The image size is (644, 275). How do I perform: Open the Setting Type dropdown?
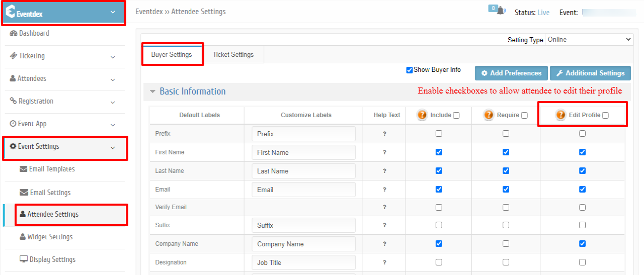click(x=589, y=40)
